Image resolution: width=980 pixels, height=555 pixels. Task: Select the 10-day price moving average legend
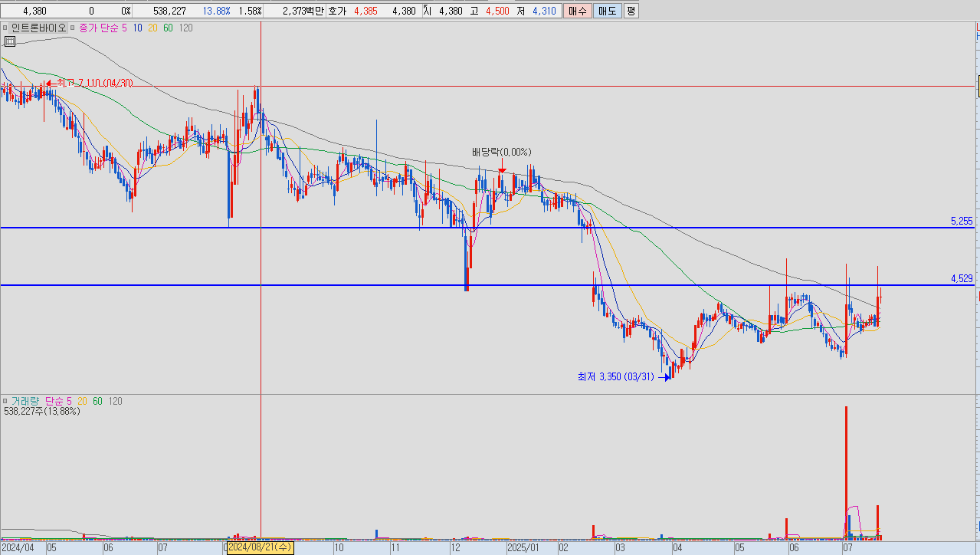[x=137, y=28]
